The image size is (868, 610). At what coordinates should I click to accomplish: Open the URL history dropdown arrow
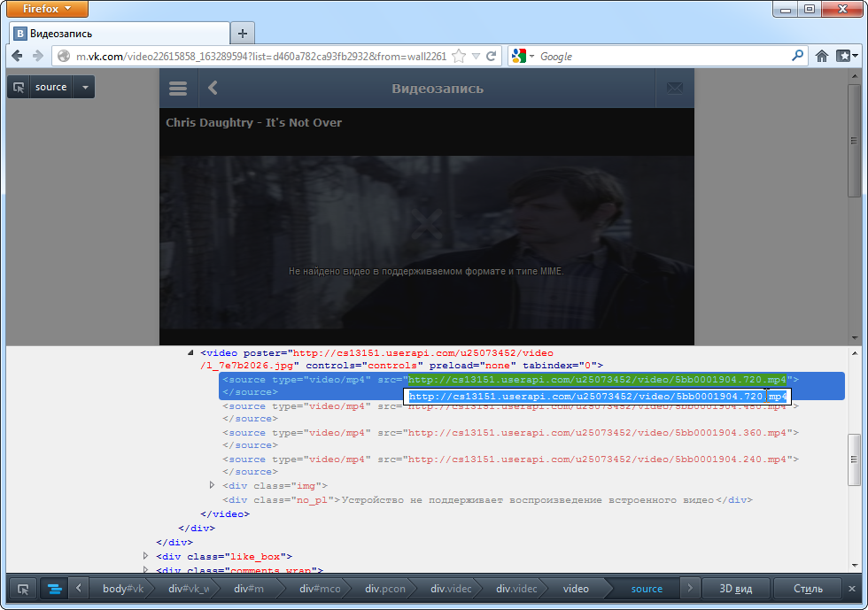pyautogui.click(x=476, y=56)
